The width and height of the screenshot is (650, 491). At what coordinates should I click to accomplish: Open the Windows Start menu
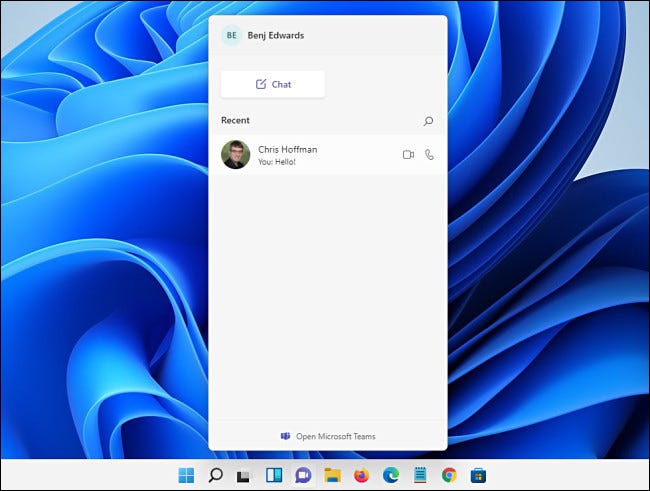coord(186,475)
